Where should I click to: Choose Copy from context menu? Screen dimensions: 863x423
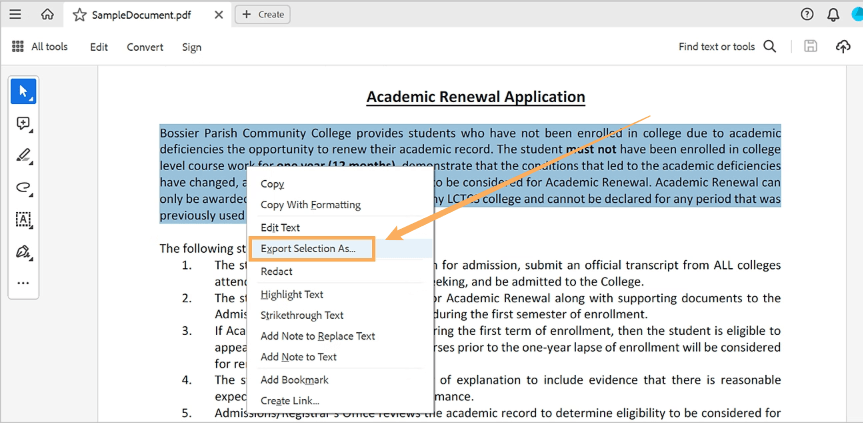click(x=340, y=184)
